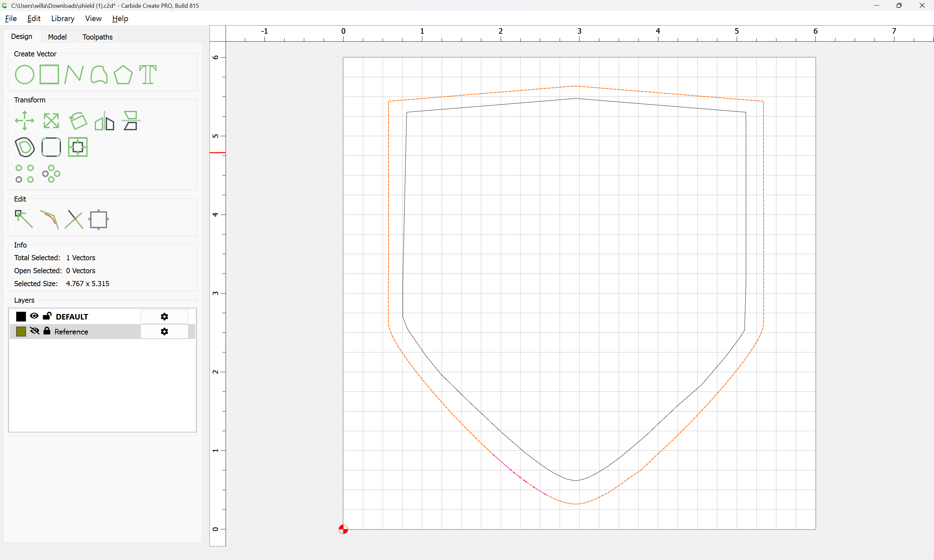
Task: Close the Carbide Create window
Action: (x=922, y=5)
